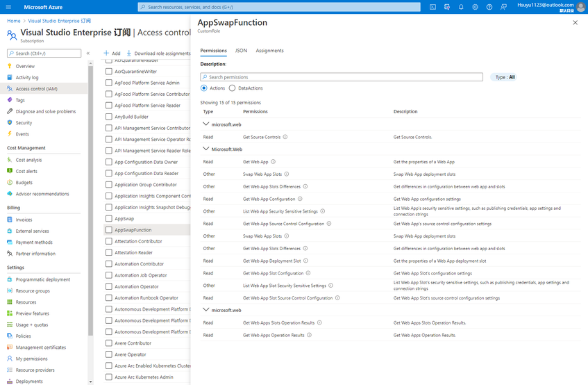Click the Security shield icon in sidebar
The width and height of the screenshot is (588, 385).
[10, 123]
